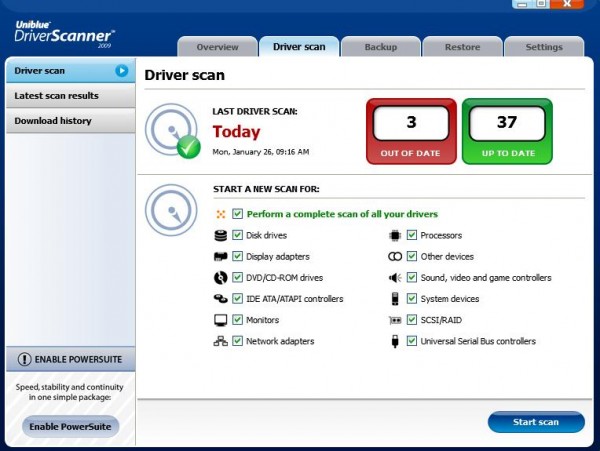This screenshot has height=451, width=600.
Task: Click the Network adapters icon
Action: [x=220, y=341]
